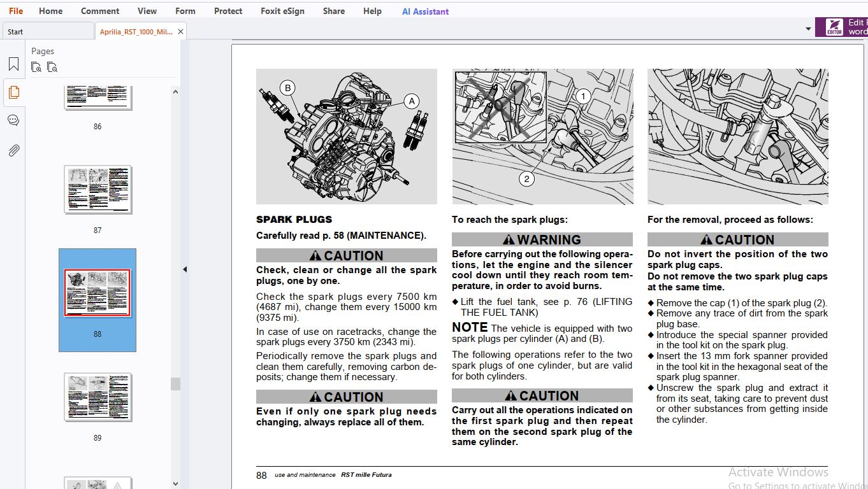The image size is (868, 489).
Task: Click the page footer 'RST mille Futura'
Action: pyautogui.click(x=366, y=475)
